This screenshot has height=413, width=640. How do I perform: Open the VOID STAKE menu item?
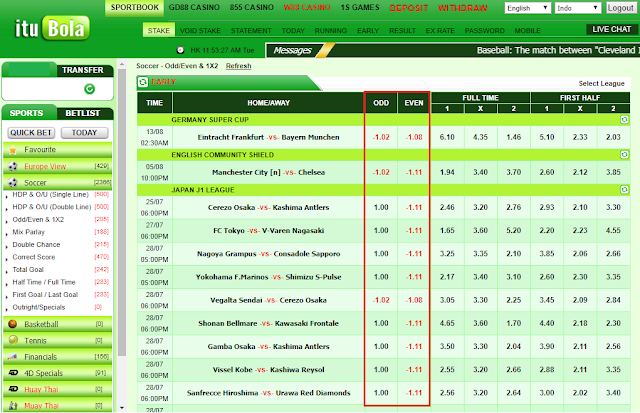(x=200, y=31)
